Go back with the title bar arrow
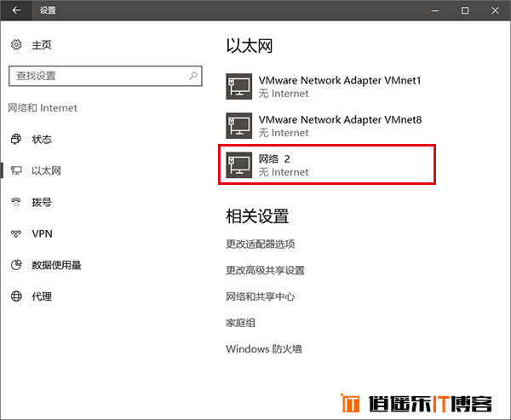Viewport: 511px width, 420px height. (x=16, y=10)
